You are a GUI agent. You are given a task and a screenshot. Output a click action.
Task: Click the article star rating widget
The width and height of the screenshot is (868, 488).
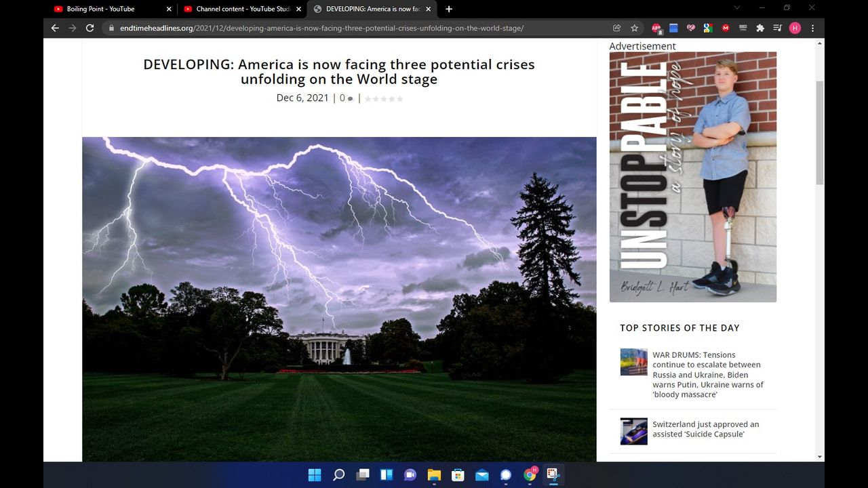click(384, 99)
